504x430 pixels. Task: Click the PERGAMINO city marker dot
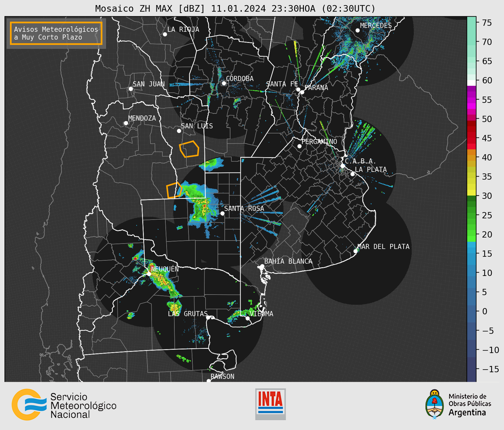pyautogui.click(x=299, y=146)
